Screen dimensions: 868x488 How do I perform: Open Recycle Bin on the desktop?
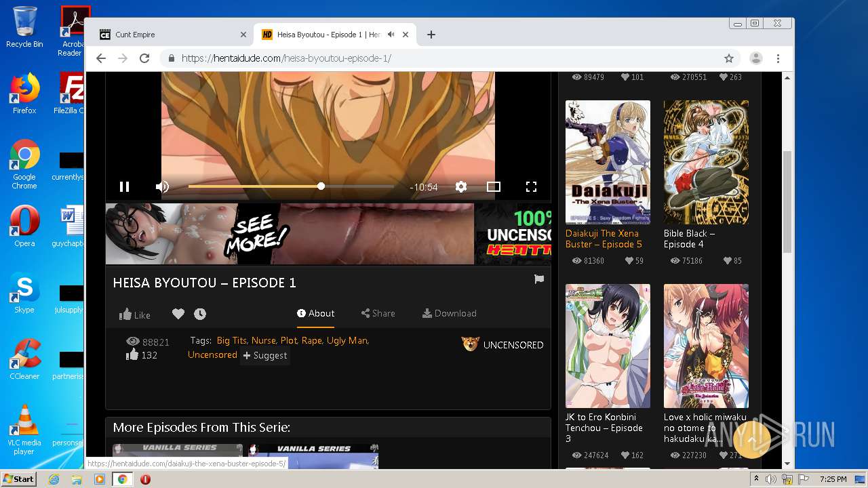pyautogui.click(x=24, y=27)
